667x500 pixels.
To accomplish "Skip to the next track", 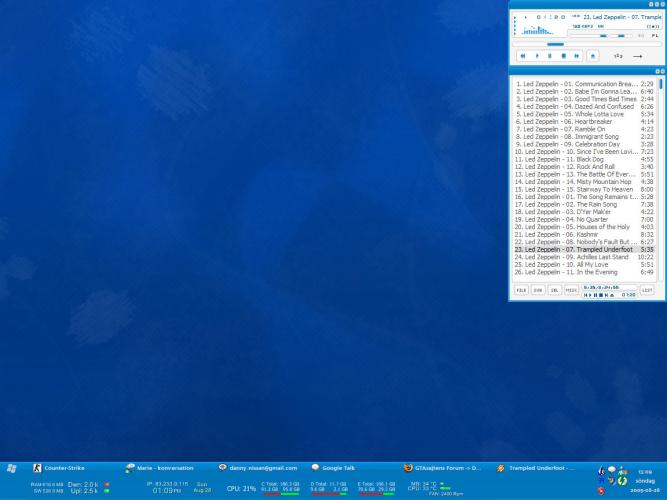I will 578,57.
